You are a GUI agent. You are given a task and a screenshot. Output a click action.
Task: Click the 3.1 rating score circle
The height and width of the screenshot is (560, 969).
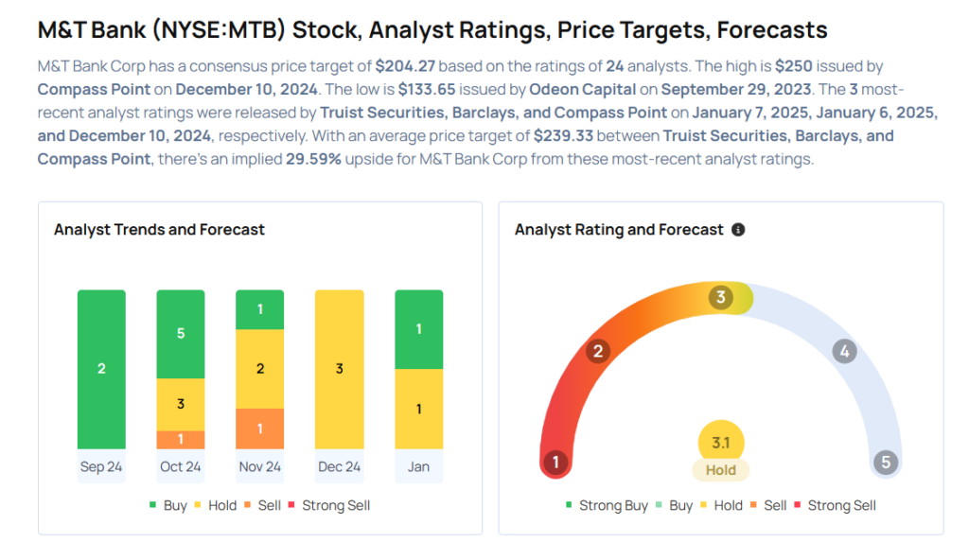click(x=721, y=442)
